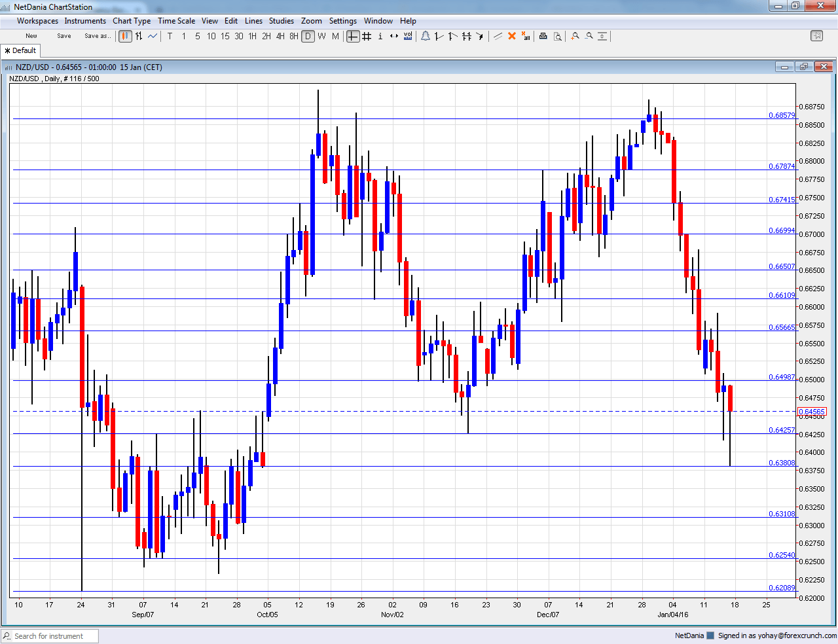
Task: Click the zoom out magnifier icon
Action: point(589,36)
